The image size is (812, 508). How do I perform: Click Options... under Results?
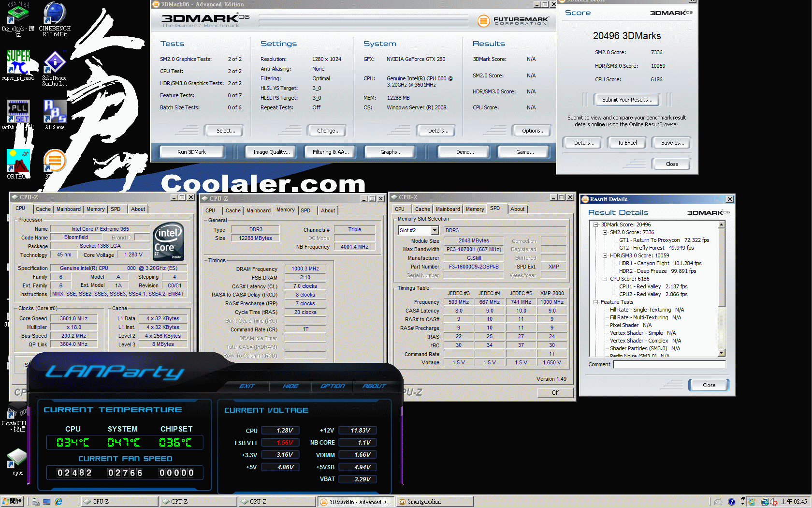[x=533, y=131]
